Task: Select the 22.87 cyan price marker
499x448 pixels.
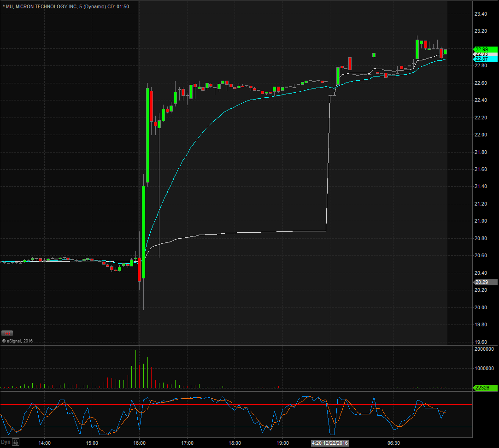Action: pyautogui.click(x=485, y=59)
